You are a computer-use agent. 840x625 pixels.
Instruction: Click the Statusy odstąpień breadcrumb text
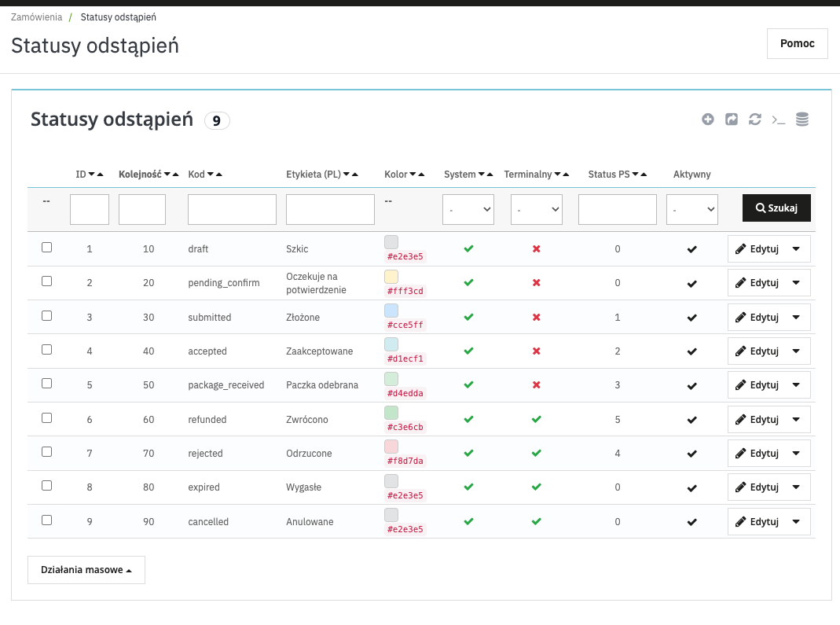119,17
